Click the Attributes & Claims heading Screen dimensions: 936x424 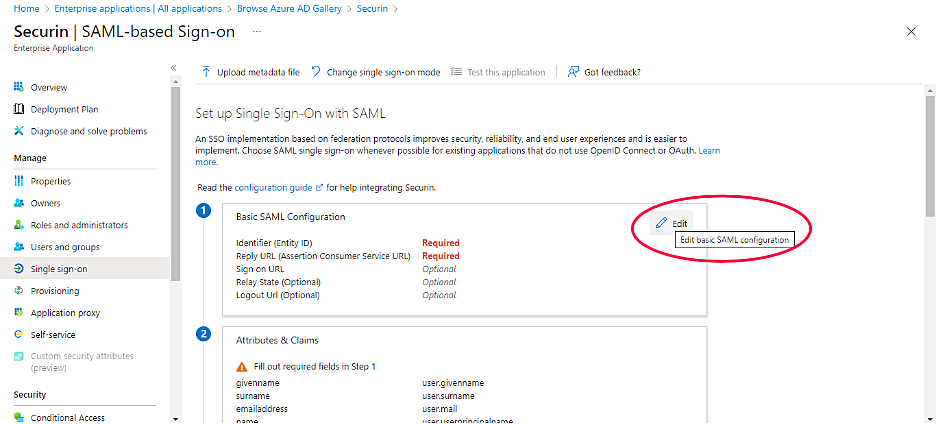click(277, 340)
